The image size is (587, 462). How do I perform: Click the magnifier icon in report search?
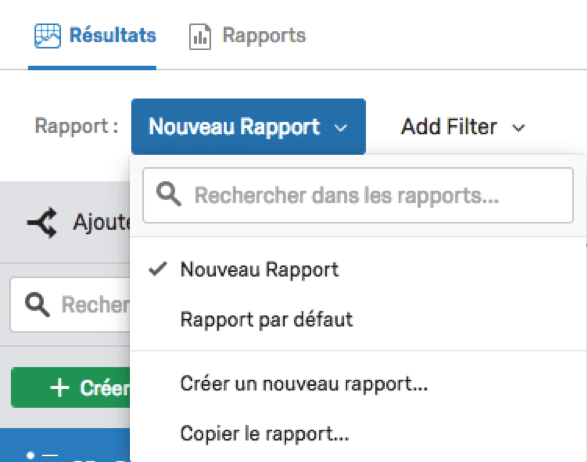169,194
